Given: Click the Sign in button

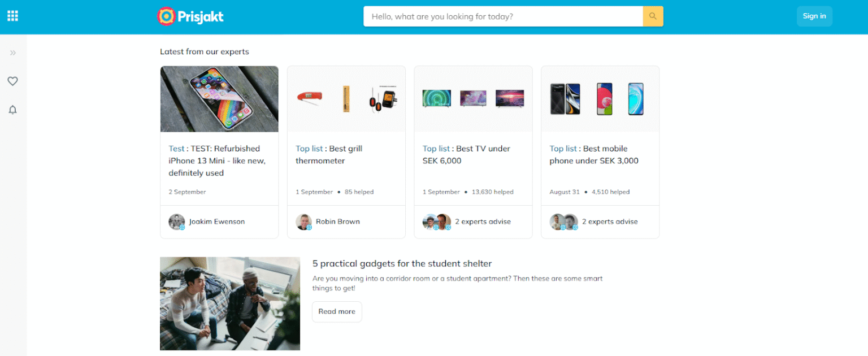Looking at the screenshot, I should click(x=814, y=16).
